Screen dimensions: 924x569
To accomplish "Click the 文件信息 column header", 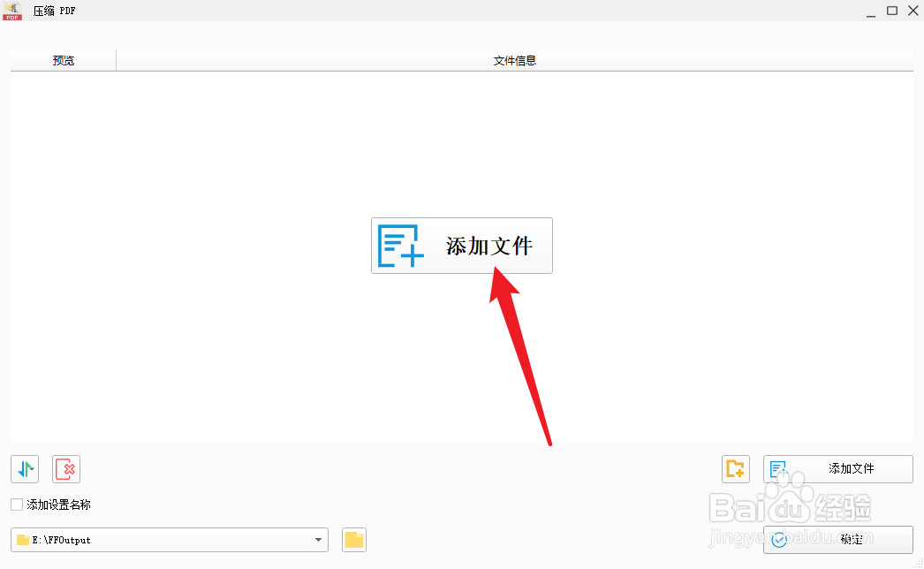I will tap(514, 60).
